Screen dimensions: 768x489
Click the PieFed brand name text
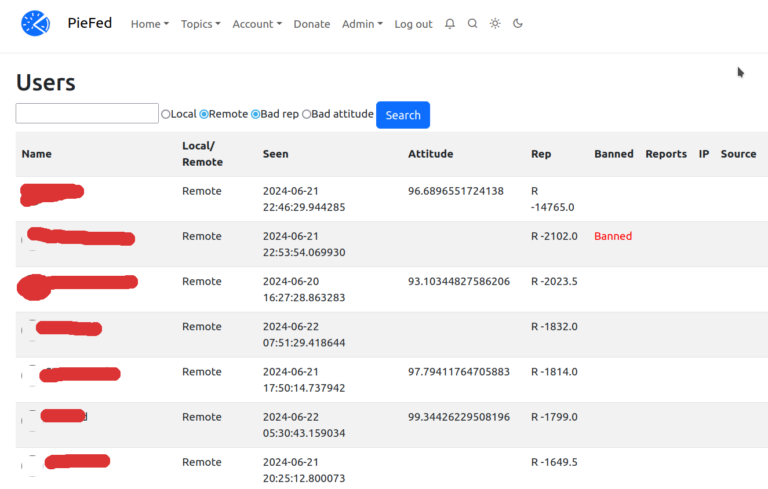pos(89,23)
